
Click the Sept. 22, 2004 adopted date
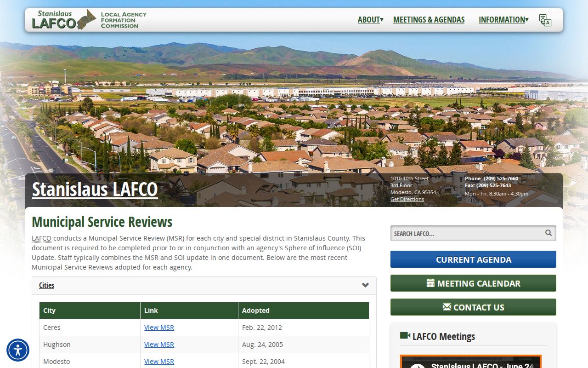coord(264,362)
